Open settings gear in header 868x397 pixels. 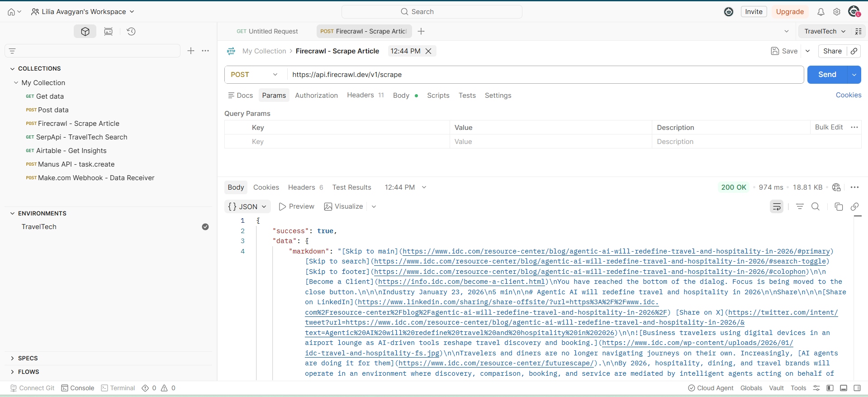[837, 12]
